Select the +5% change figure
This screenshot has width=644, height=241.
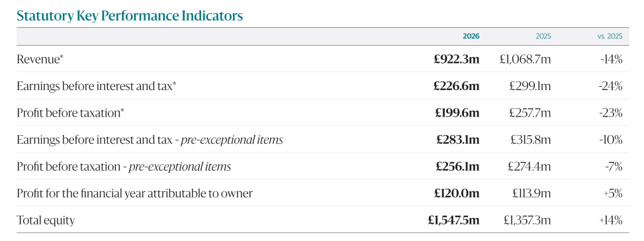613,193
